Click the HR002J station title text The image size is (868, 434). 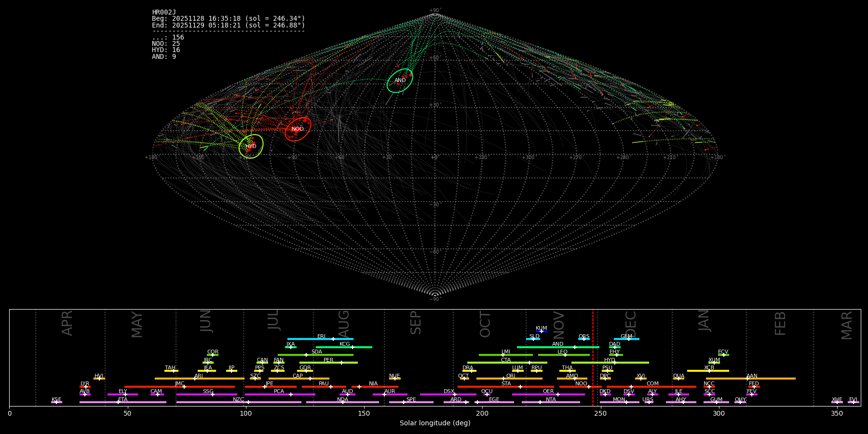point(164,13)
